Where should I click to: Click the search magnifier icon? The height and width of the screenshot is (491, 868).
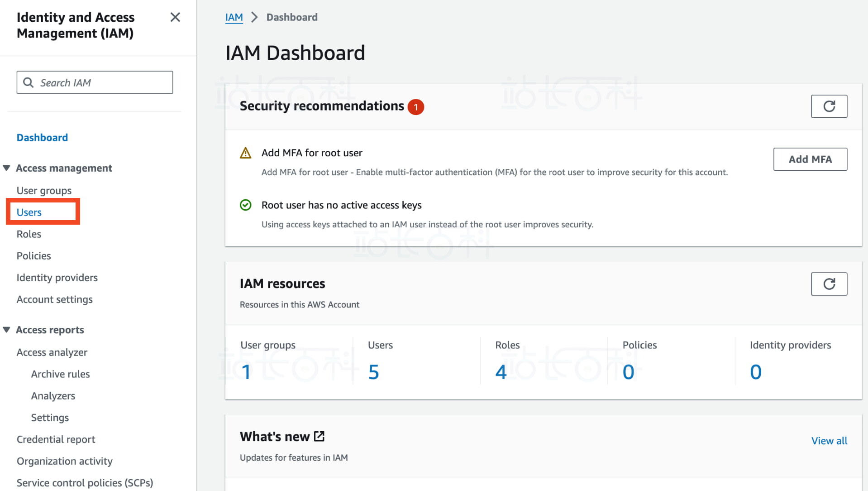point(29,82)
